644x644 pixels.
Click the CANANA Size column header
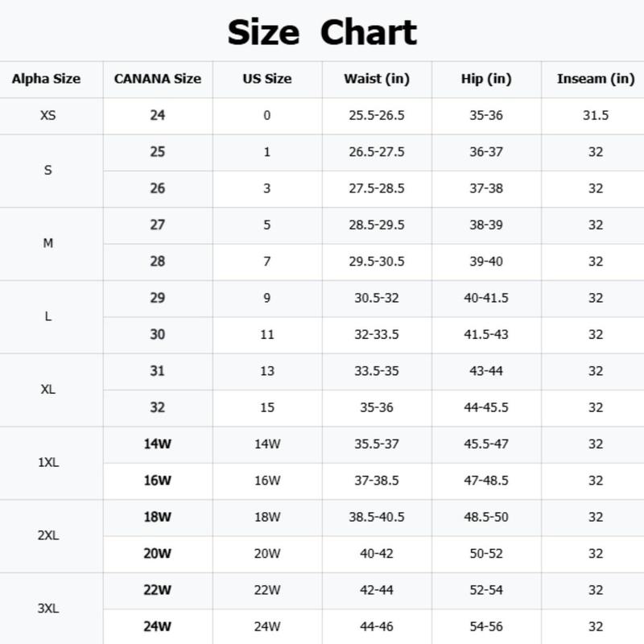[x=158, y=79]
